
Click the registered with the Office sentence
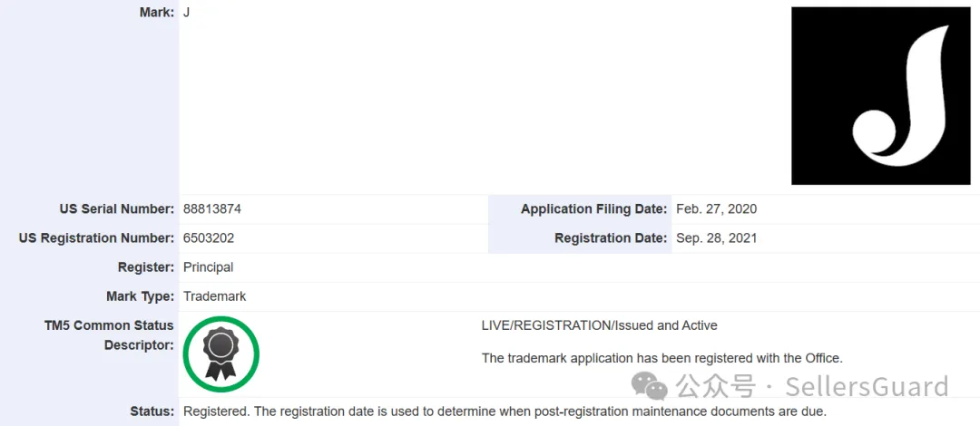coord(662,359)
